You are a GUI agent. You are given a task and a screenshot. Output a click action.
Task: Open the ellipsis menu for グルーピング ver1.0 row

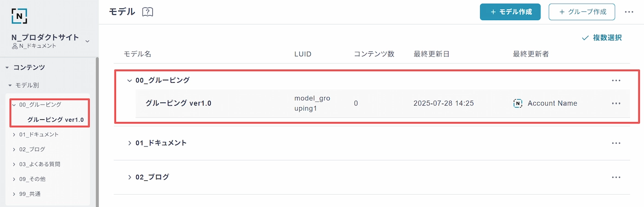(616, 103)
